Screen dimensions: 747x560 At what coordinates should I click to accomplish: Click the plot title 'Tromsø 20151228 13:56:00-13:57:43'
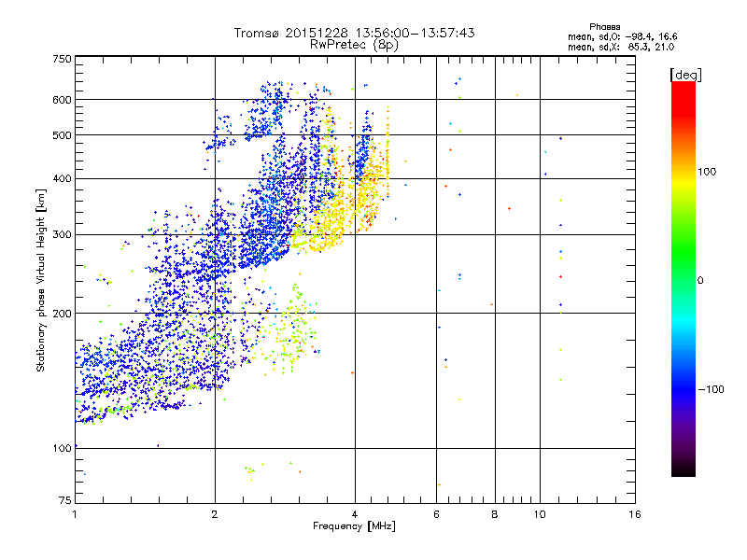point(354,33)
